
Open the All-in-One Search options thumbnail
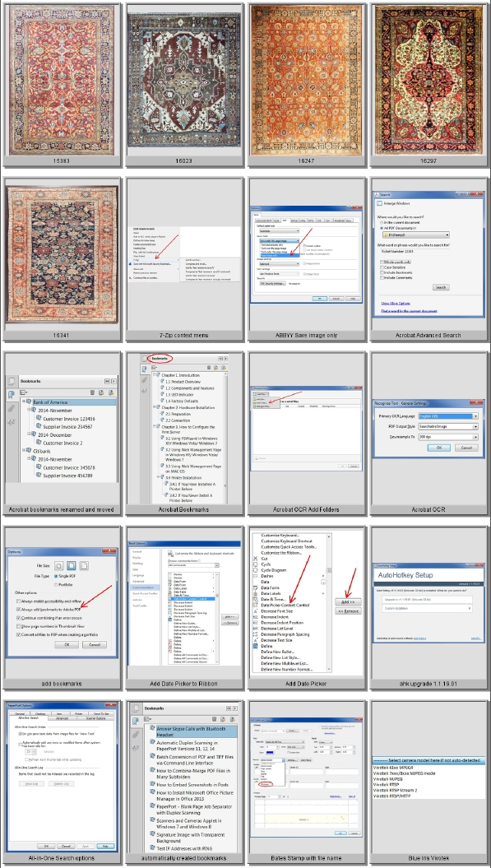click(62, 777)
